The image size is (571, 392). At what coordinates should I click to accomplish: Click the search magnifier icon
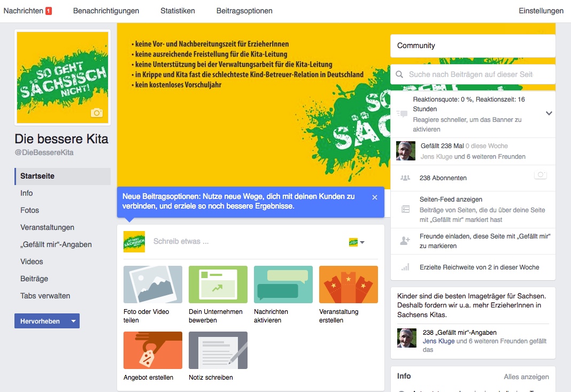click(399, 74)
